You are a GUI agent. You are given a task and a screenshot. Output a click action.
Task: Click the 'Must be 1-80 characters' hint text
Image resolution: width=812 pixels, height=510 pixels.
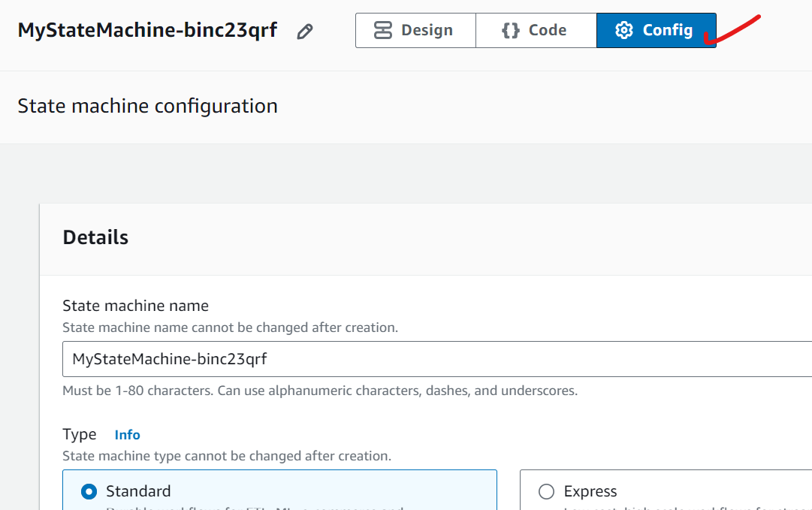coord(319,391)
